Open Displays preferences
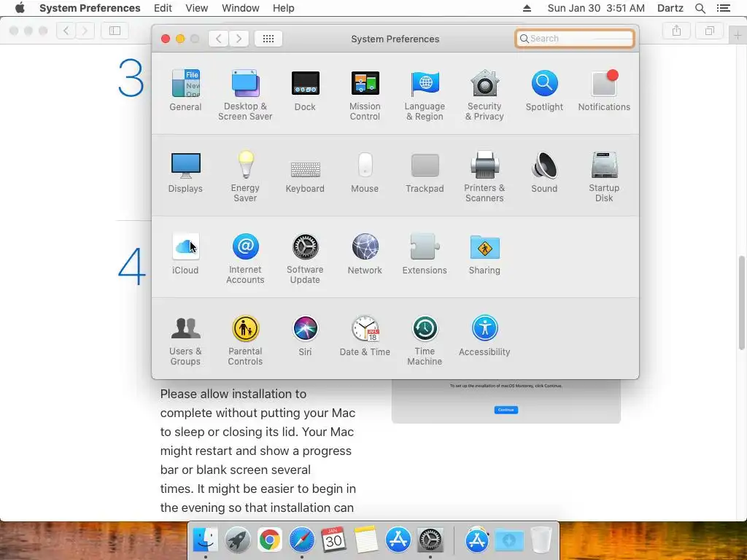This screenshot has height=560, width=747. (185, 172)
